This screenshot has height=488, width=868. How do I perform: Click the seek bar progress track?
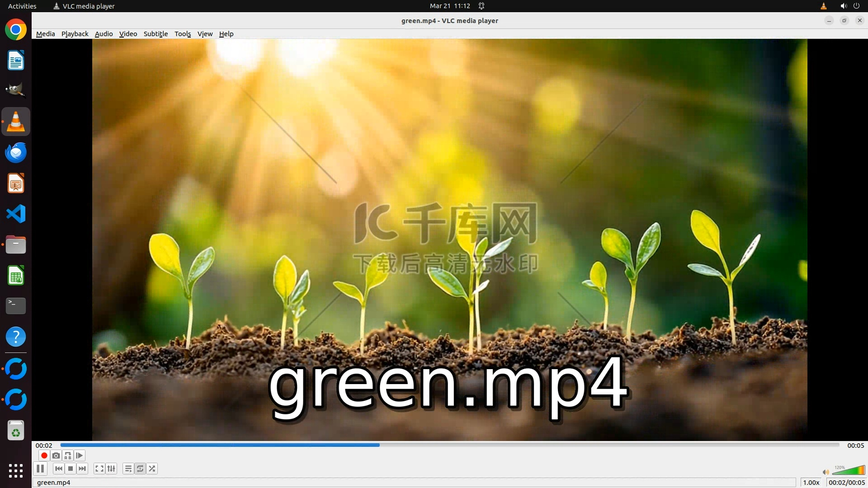(x=449, y=445)
